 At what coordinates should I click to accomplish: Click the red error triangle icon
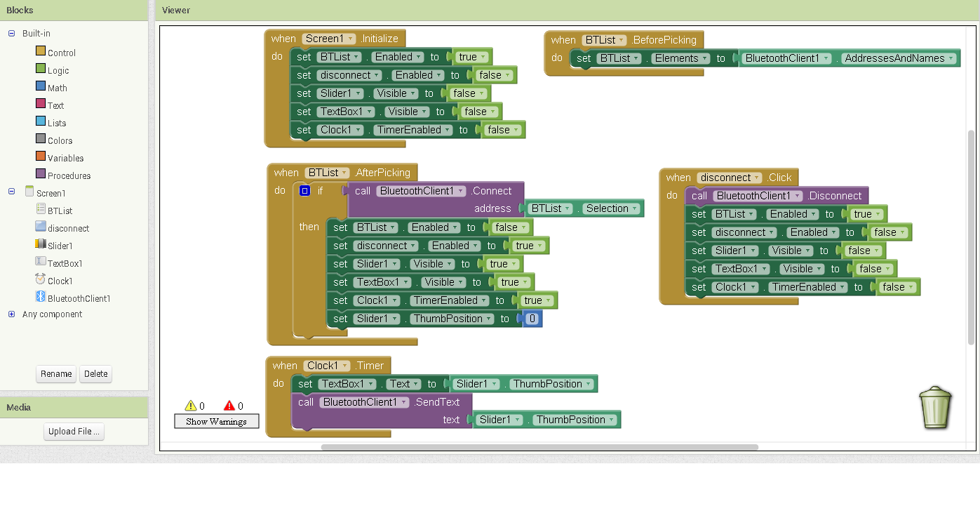click(x=229, y=406)
